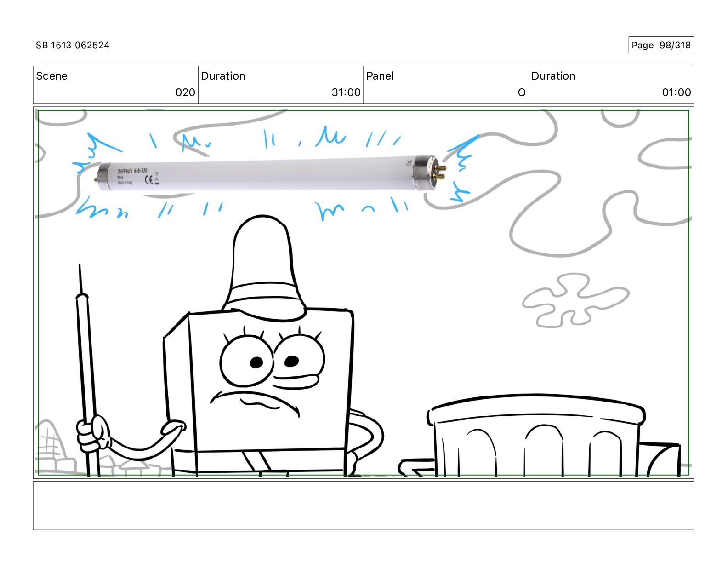Click the Duration label next to Scene
728x563 pixels.
point(223,76)
